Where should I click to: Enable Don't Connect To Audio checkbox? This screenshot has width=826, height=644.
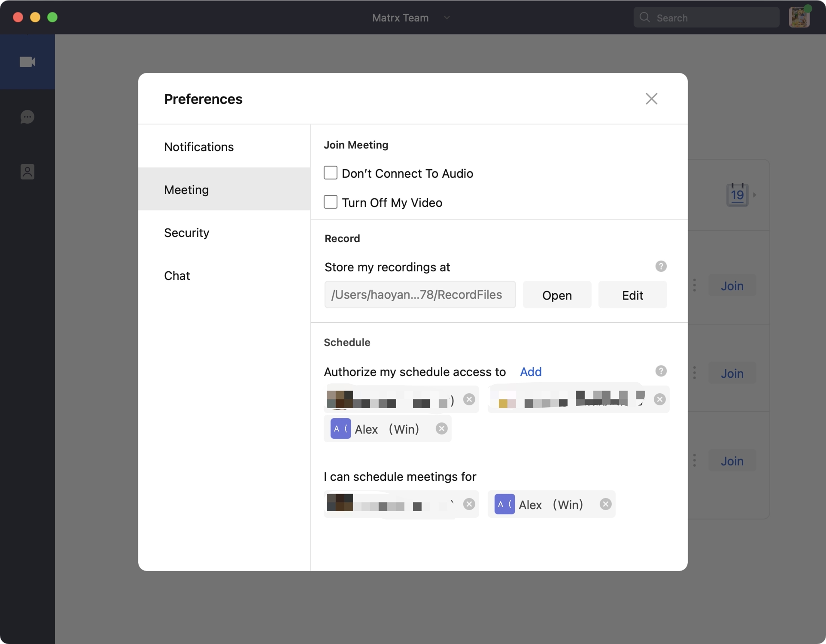[x=331, y=173]
